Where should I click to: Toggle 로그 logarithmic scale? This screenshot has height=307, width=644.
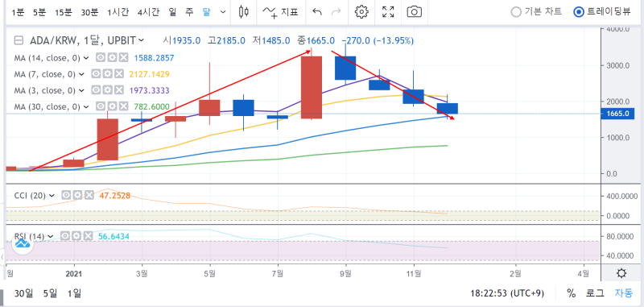(595, 293)
